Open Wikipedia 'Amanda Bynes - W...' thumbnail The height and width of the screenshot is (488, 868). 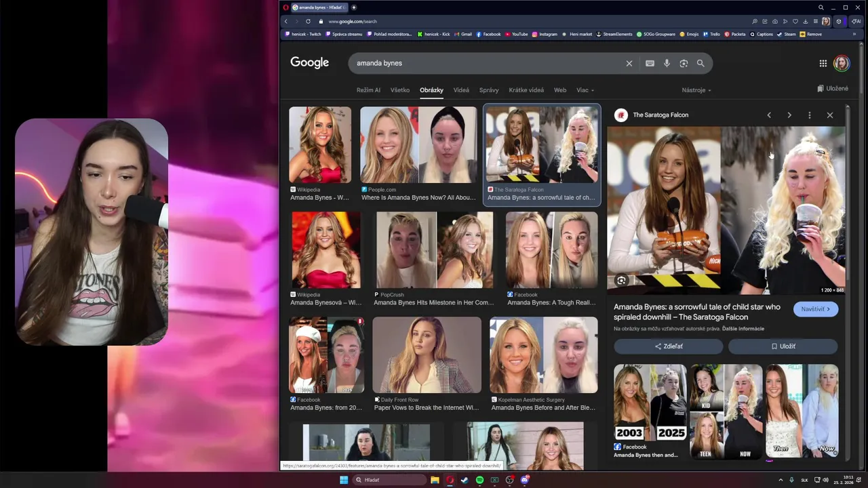coord(320,144)
